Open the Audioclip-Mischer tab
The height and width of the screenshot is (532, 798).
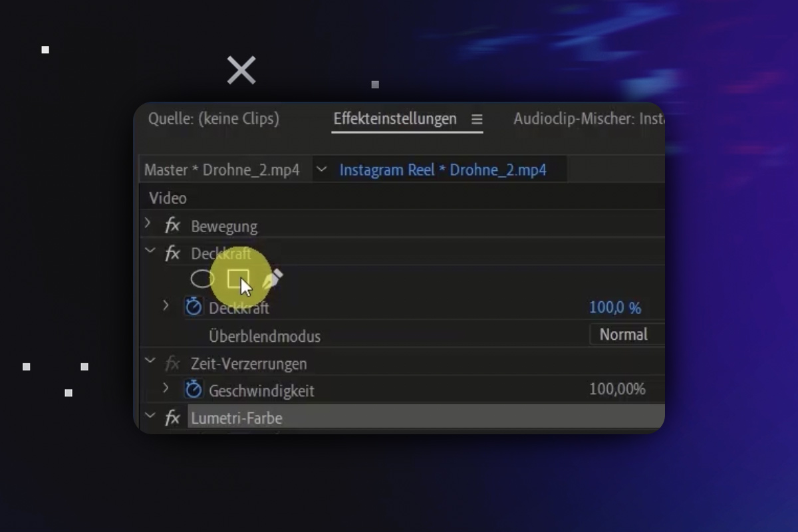589,119
